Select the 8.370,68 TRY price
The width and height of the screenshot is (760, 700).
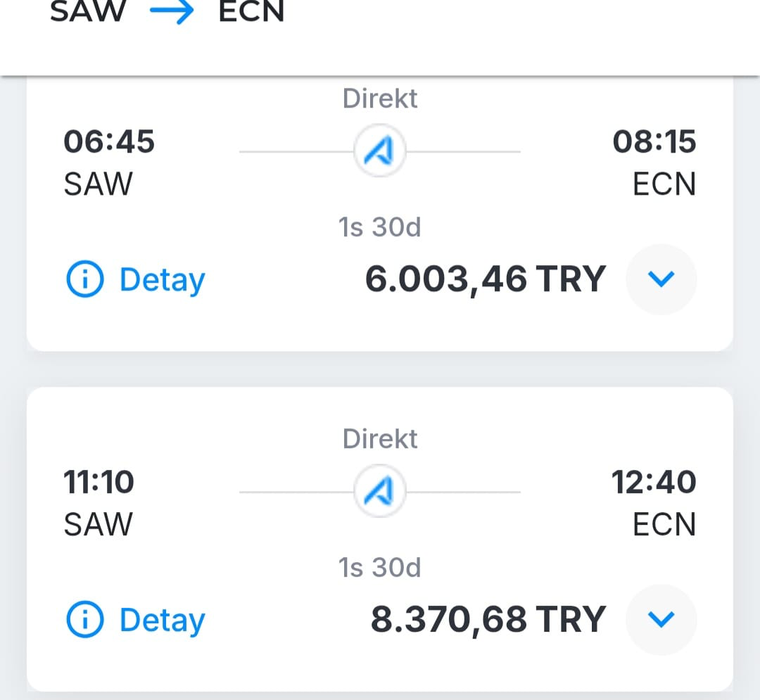tap(488, 621)
